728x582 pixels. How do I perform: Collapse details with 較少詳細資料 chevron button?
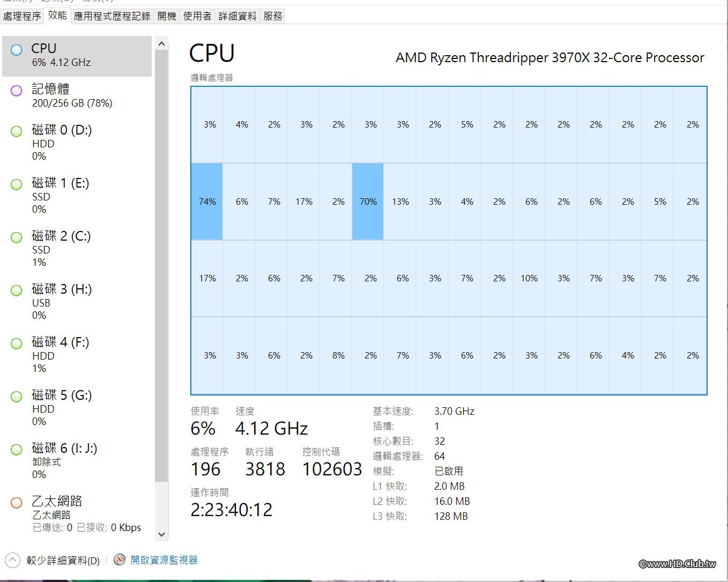tap(12, 561)
